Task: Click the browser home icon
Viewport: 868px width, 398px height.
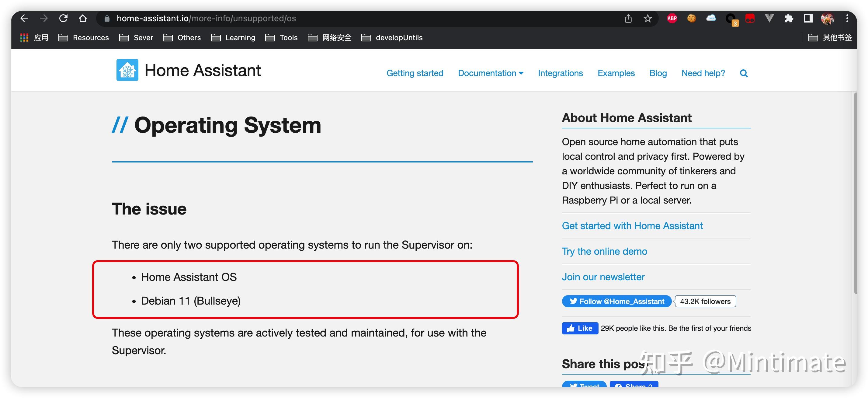Action: pos(82,18)
